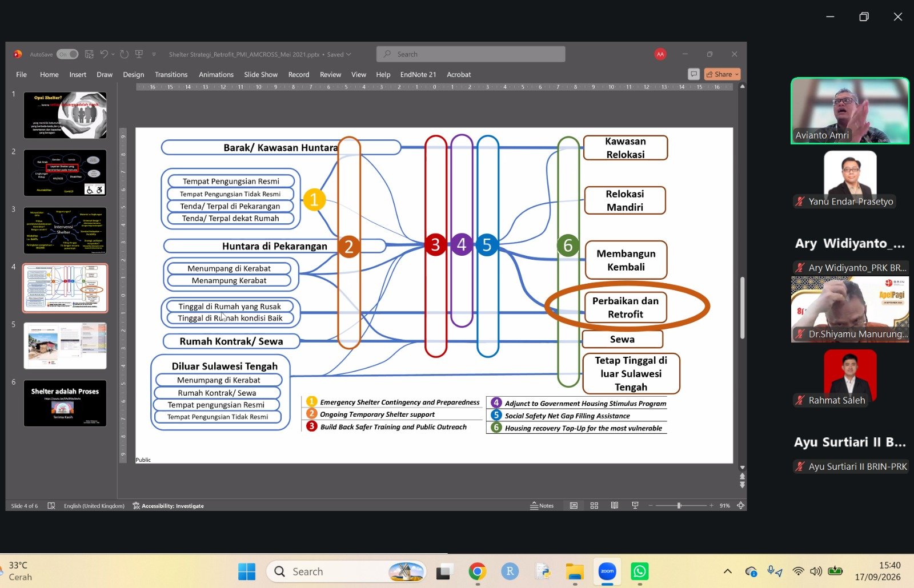Switch to Normal view icon
This screenshot has height=588, width=914.
(x=574, y=506)
